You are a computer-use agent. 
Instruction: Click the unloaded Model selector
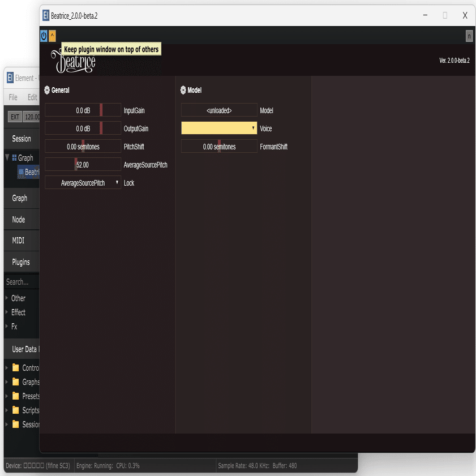(x=219, y=110)
